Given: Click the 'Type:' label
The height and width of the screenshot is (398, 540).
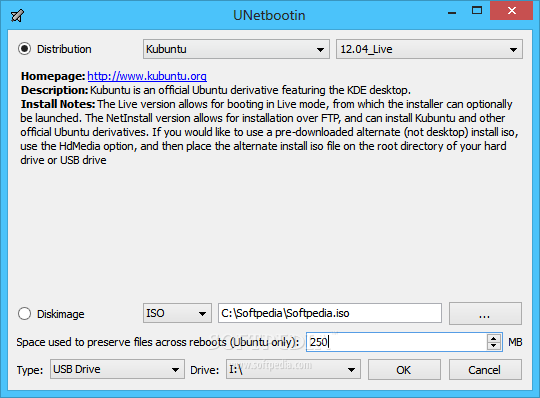Looking at the screenshot, I should (x=30, y=370).
